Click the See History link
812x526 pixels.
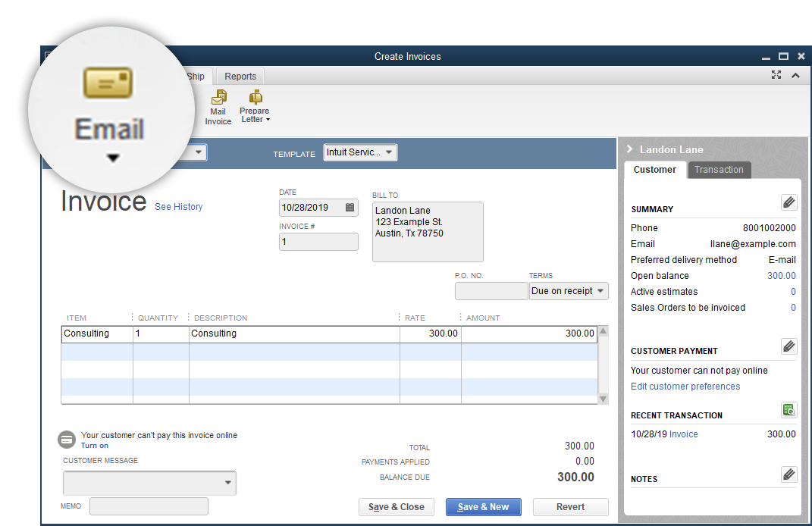pos(178,207)
